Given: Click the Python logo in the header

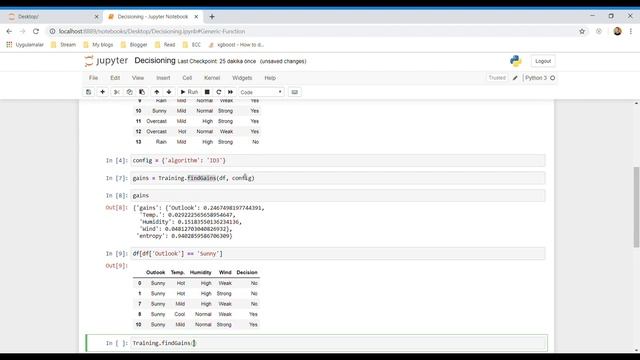Looking at the screenshot, I should pos(516,61).
